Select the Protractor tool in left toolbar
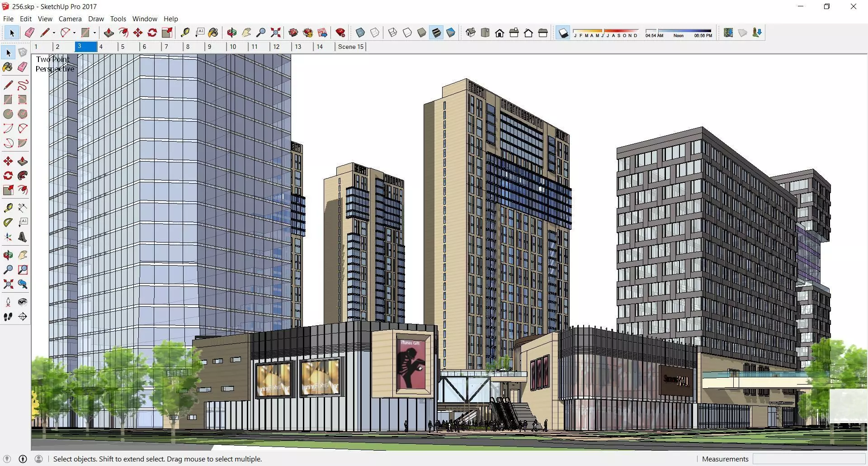This screenshot has height=466, width=868. click(8, 223)
